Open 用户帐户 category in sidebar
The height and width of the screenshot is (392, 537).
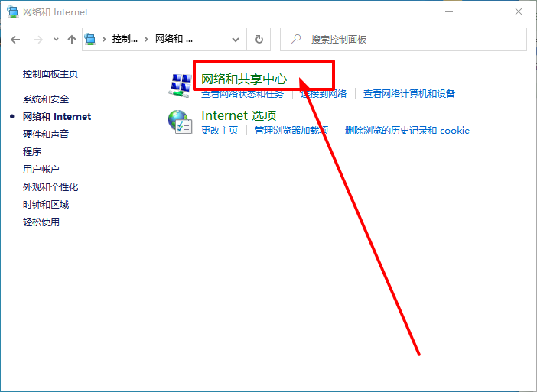point(41,170)
